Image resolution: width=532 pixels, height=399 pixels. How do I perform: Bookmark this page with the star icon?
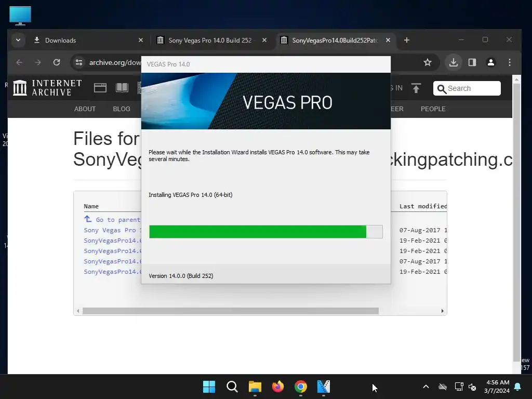point(428,62)
